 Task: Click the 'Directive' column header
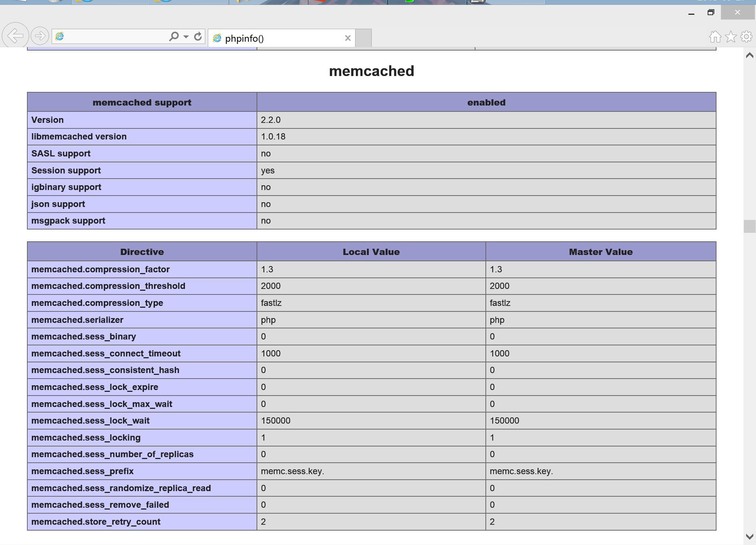142,252
